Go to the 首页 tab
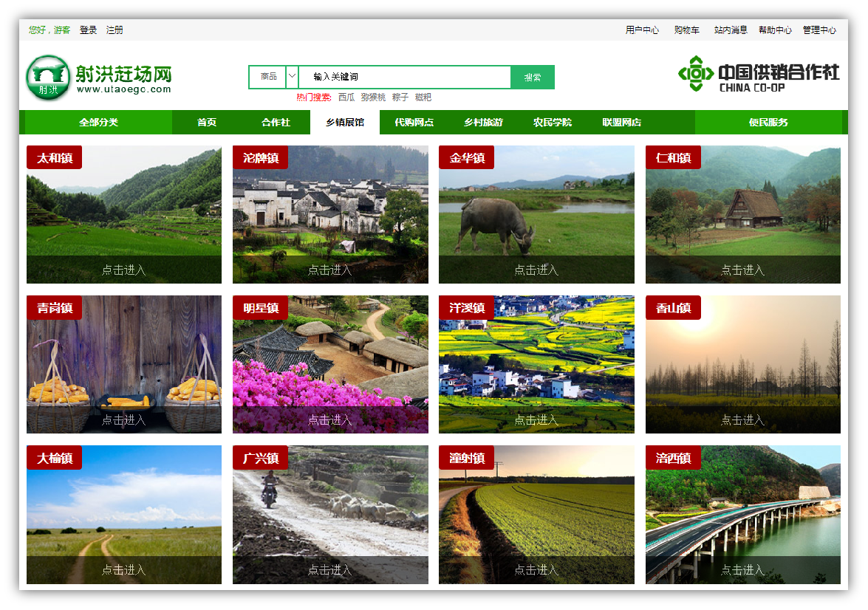The width and height of the screenshot is (868, 610). pos(207,123)
